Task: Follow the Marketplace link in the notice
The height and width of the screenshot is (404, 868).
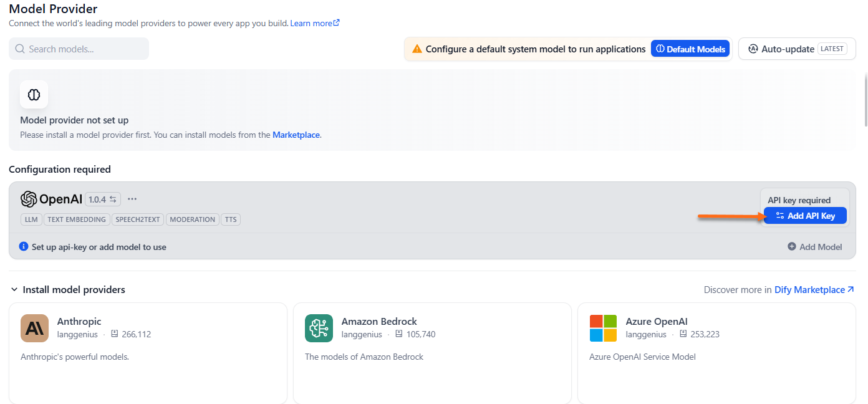Action: [x=296, y=135]
